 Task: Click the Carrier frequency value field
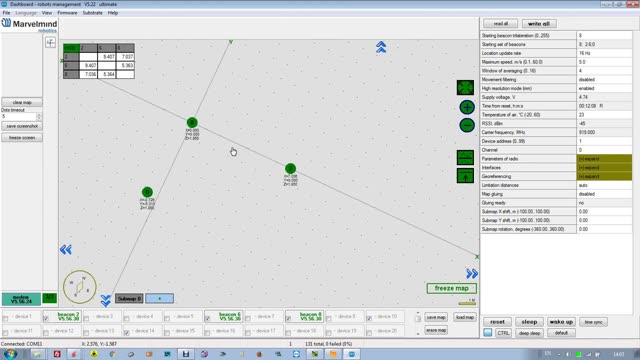pyautogui.click(x=604, y=132)
